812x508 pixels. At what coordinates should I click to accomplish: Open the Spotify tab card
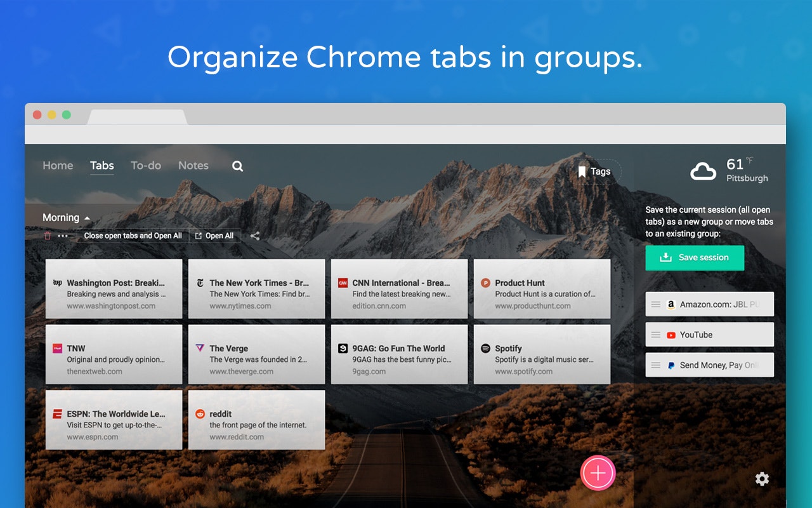[542, 354]
